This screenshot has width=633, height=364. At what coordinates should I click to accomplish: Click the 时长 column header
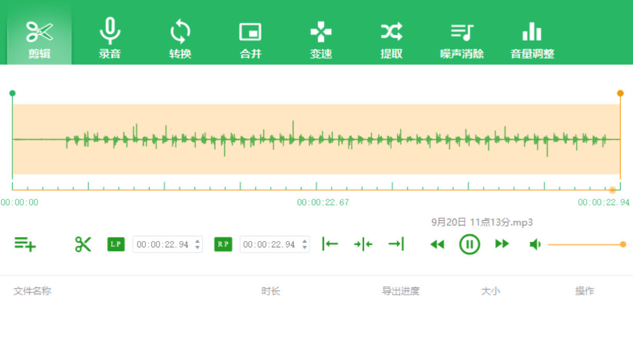[271, 291]
